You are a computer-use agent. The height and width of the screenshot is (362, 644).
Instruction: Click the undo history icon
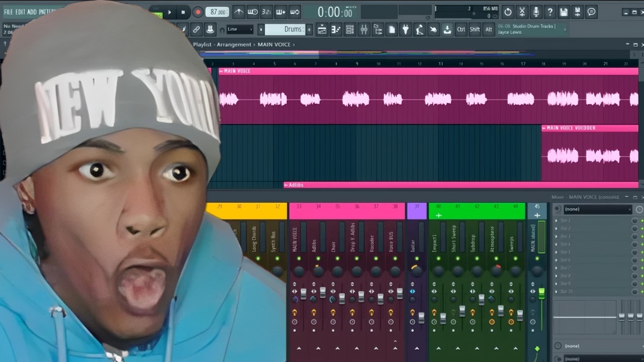(508, 12)
